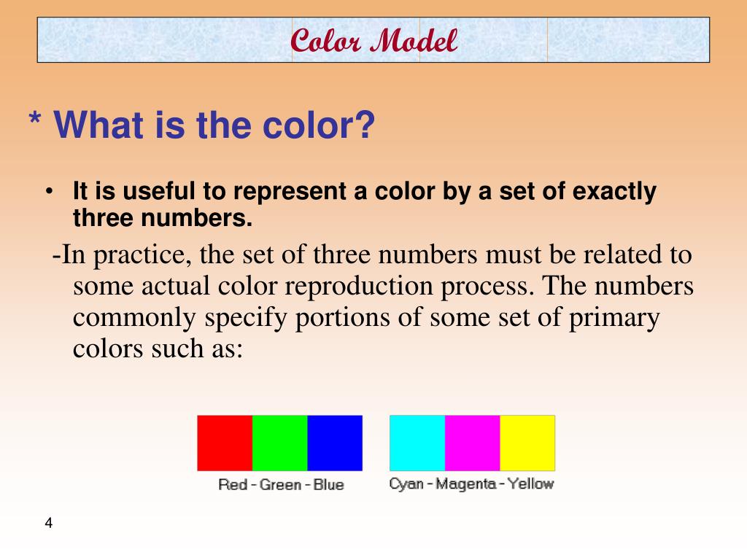Image resolution: width=747 pixels, height=560 pixels.
Task: Click the bold text 'three numbers.'
Action: pos(163,218)
